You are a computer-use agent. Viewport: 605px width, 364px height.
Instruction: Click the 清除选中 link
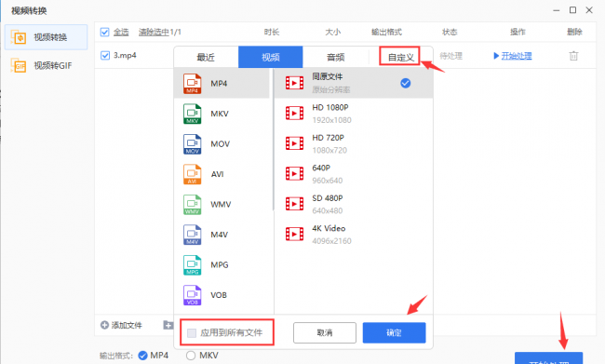tap(154, 32)
